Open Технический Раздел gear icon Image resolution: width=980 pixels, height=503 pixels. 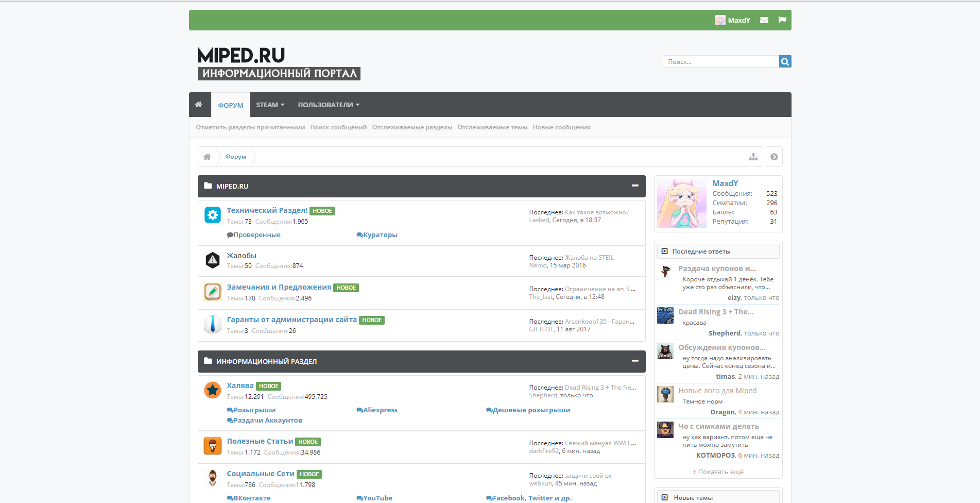(x=213, y=215)
